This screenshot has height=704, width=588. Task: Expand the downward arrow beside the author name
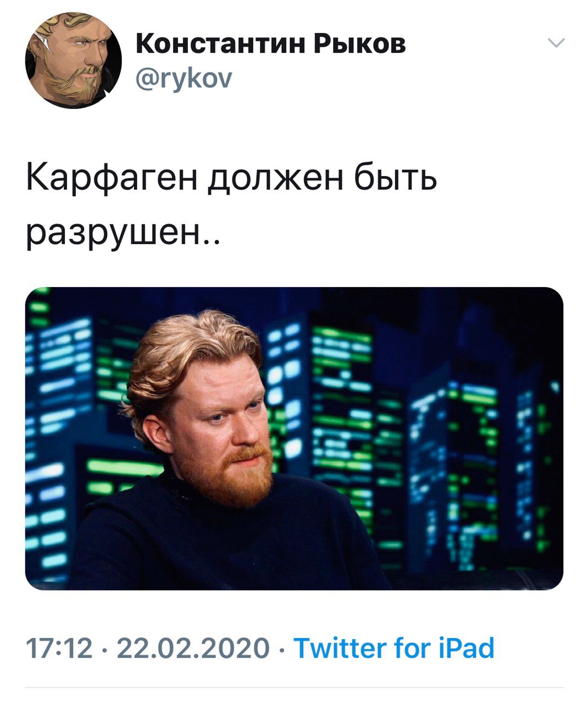click(x=557, y=43)
